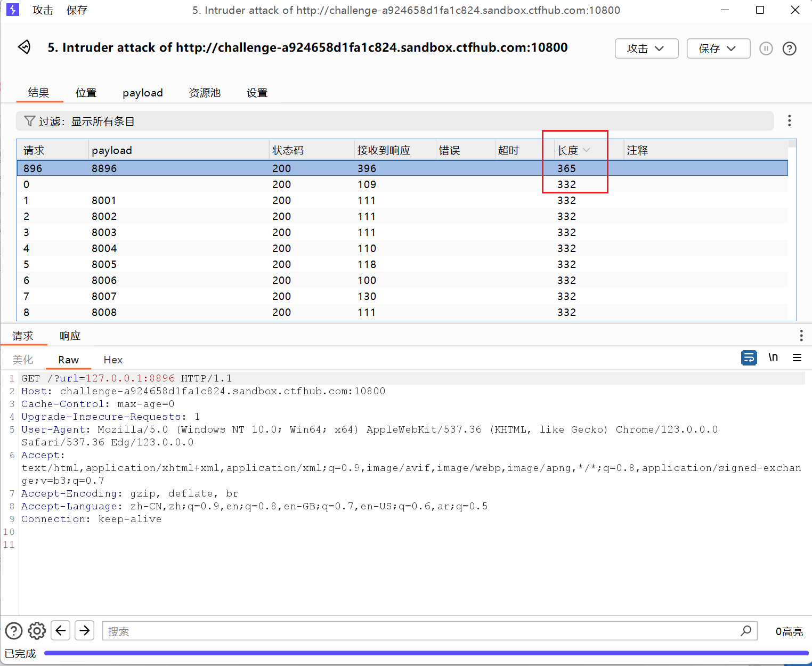Viewport: 812px width, 666px height.
Task: Toggle the word wrap icon in message editor
Action: pyautogui.click(x=749, y=358)
